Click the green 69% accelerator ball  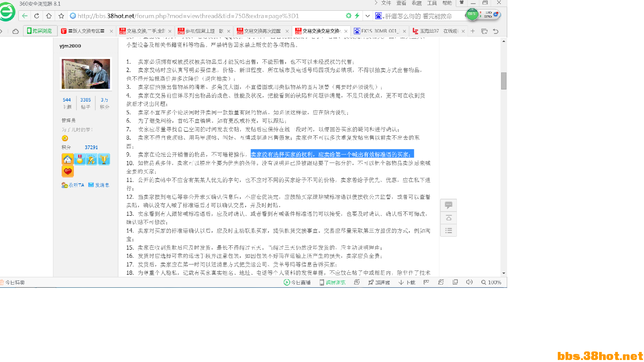(x=472, y=14)
